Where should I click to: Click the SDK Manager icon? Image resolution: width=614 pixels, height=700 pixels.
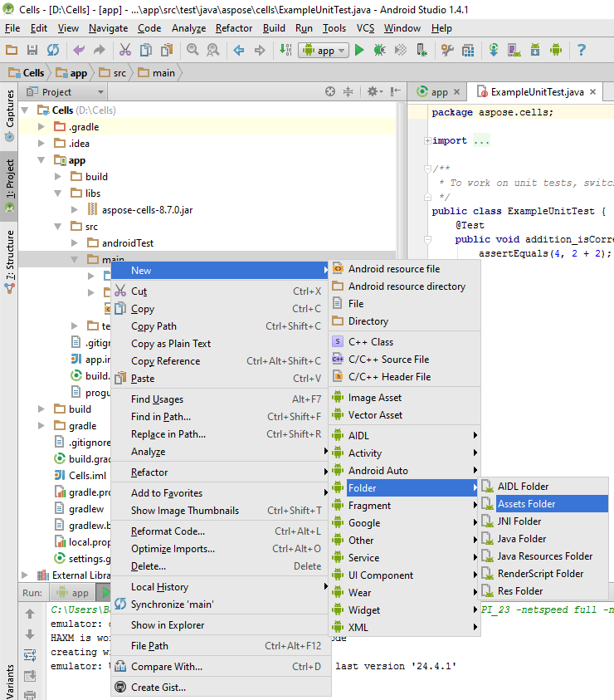[535, 50]
